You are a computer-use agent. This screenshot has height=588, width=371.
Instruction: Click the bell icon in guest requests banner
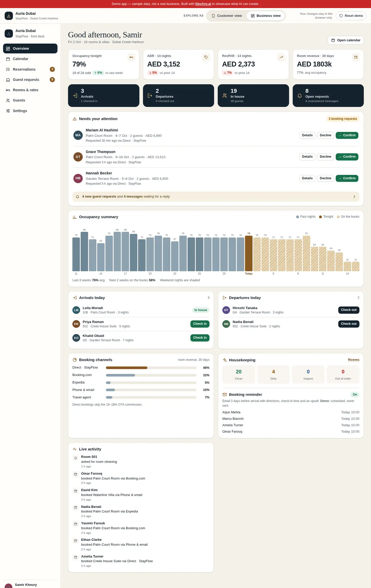point(78,197)
